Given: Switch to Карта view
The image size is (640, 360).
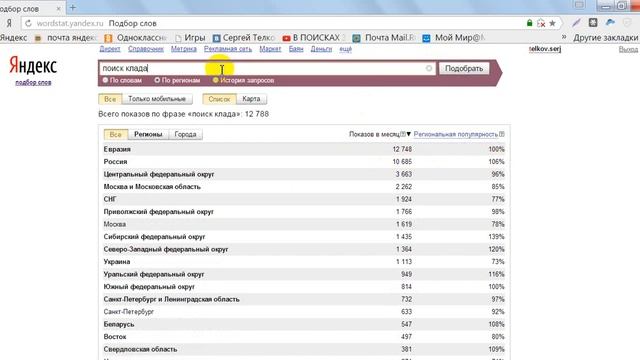Looking at the screenshot, I should [x=251, y=99].
